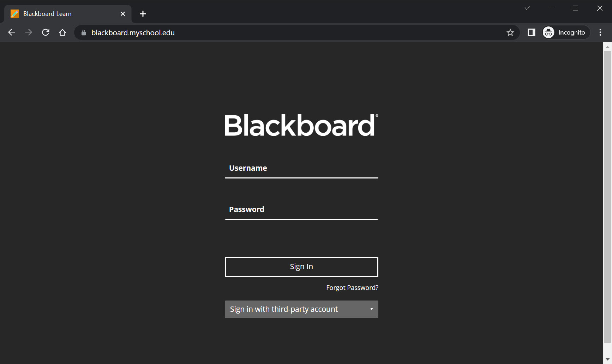Image resolution: width=612 pixels, height=364 pixels.
Task: Bookmark this page with the star icon
Action: [x=510, y=32]
